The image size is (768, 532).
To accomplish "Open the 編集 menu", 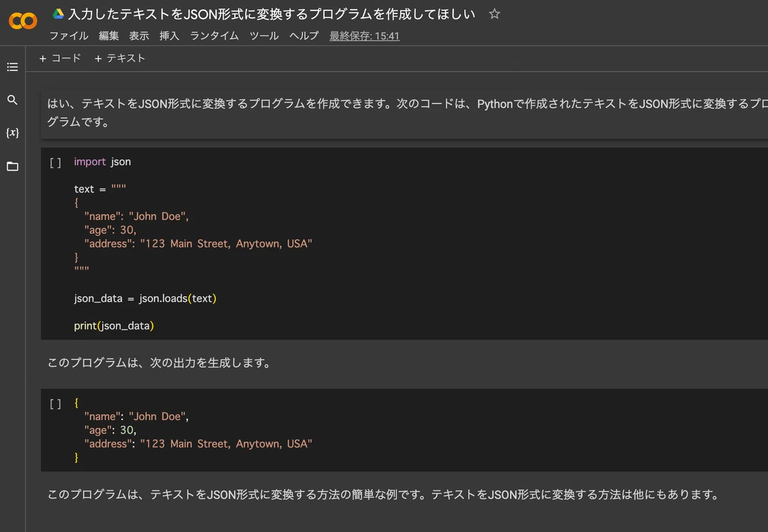I will tap(109, 36).
